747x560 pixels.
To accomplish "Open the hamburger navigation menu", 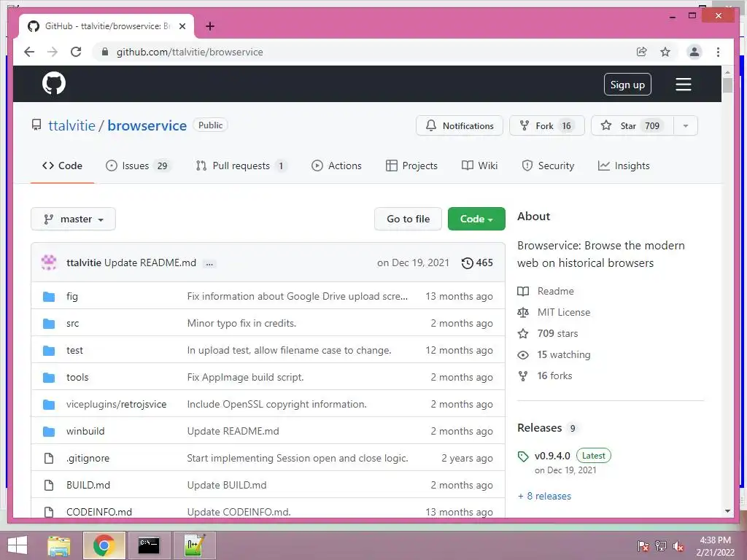I will click(683, 85).
